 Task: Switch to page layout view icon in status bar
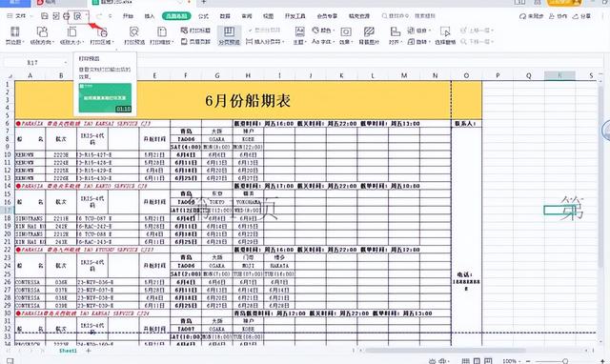tap(477, 361)
